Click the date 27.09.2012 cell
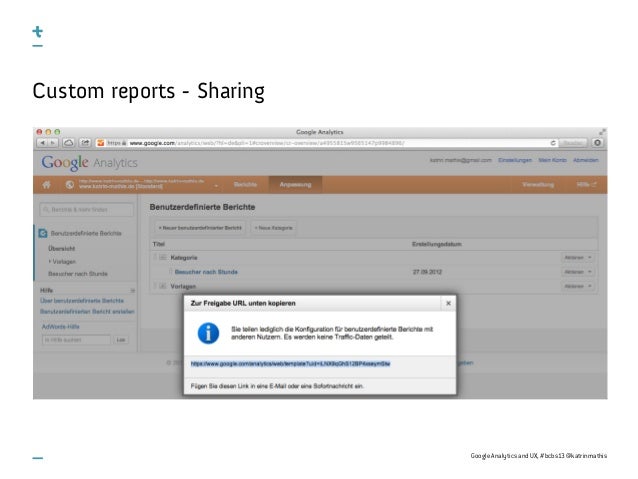The height and width of the screenshot is (479, 638). coord(427,272)
